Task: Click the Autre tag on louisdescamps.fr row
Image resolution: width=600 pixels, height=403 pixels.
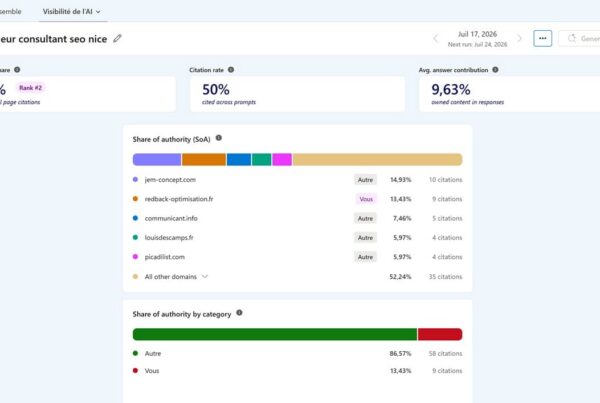Action: (x=365, y=238)
